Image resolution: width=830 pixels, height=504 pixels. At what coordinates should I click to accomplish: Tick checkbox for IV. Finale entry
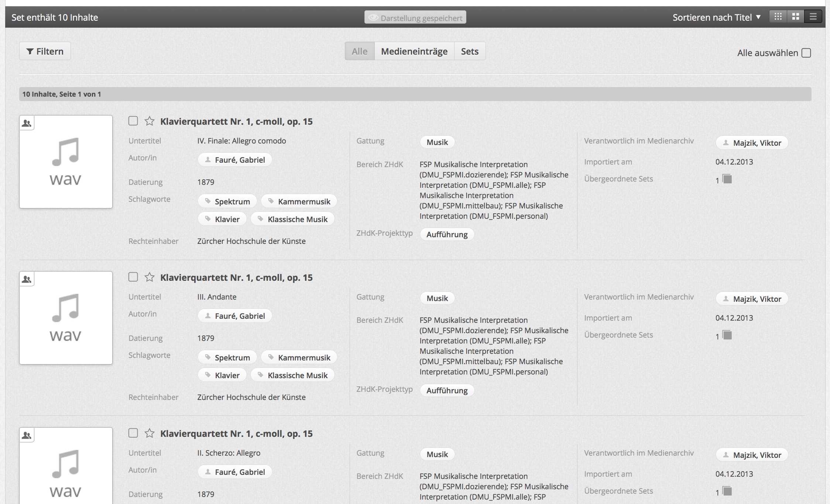pos(133,121)
